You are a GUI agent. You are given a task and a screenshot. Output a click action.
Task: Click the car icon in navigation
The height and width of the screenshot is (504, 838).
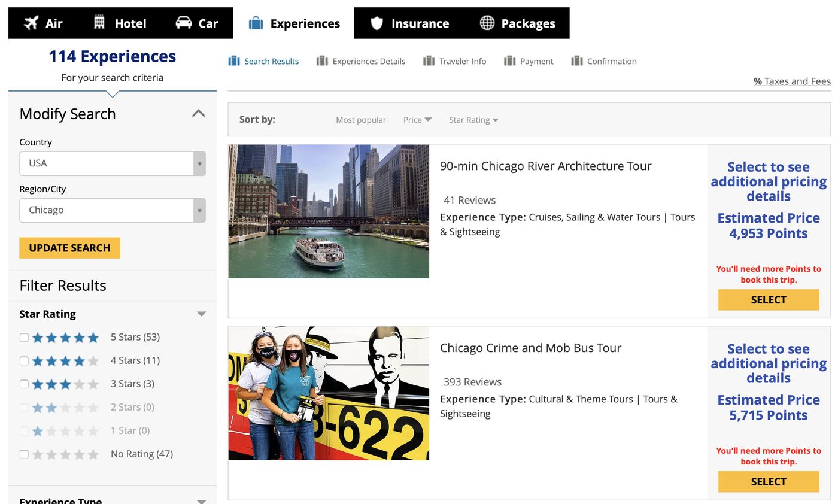(x=184, y=23)
